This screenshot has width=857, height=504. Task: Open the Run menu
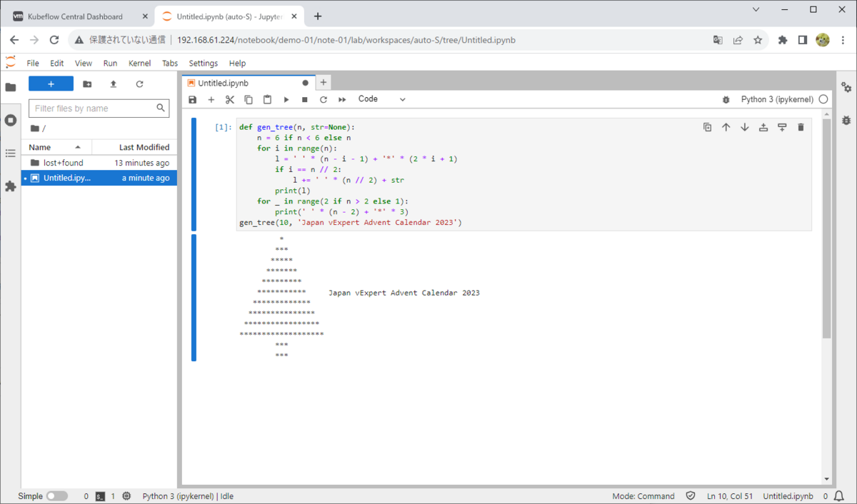(110, 63)
